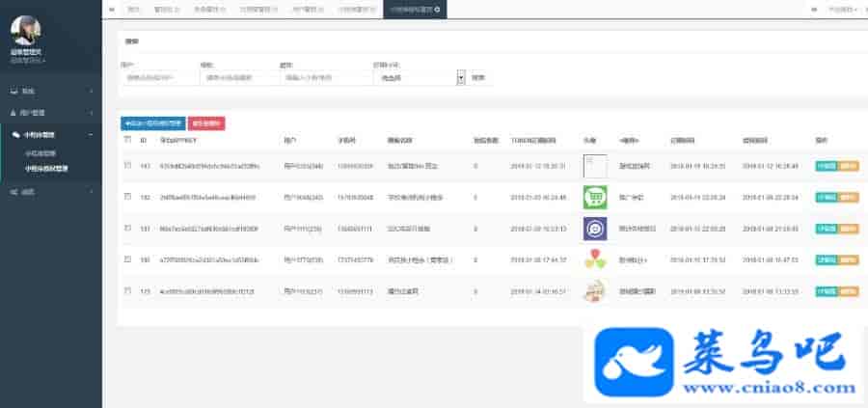This screenshot has height=408, width=868.
Task: Click the close icon on the active dark tab
Action: coord(438,9)
